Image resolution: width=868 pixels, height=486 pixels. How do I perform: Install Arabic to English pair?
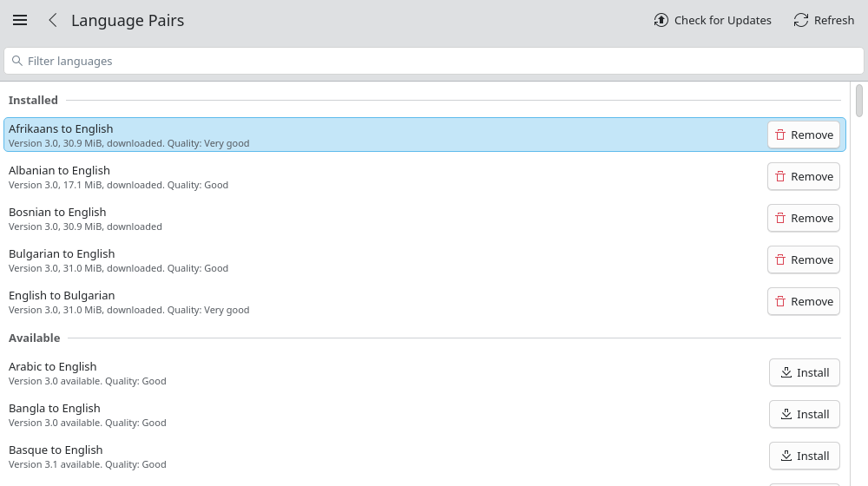point(805,372)
